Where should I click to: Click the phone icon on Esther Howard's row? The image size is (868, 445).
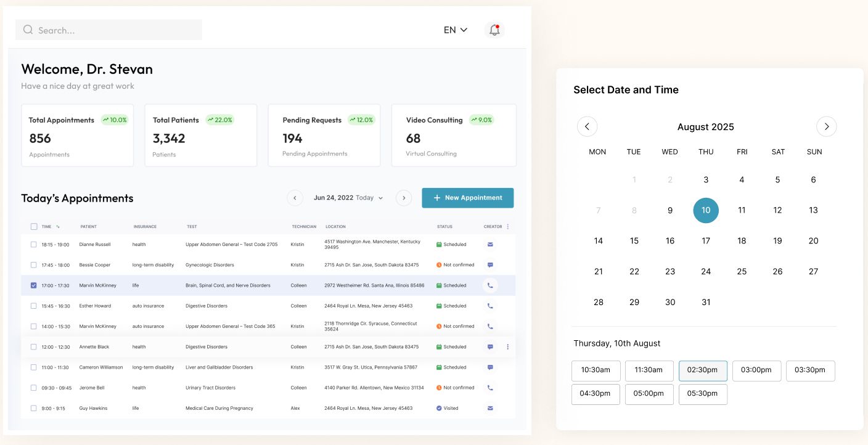(x=489, y=305)
